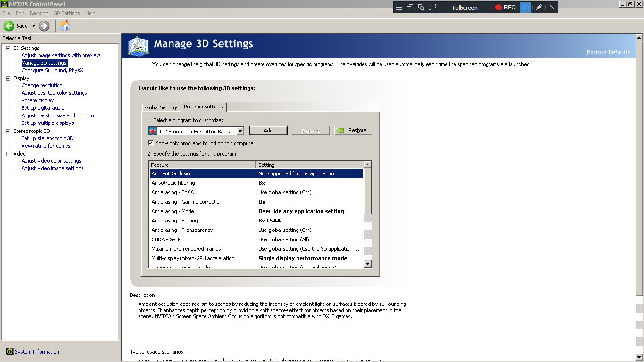Open the File menu
Image resolution: width=644 pixels, height=362 pixels.
pyautogui.click(x=6, y=13)
